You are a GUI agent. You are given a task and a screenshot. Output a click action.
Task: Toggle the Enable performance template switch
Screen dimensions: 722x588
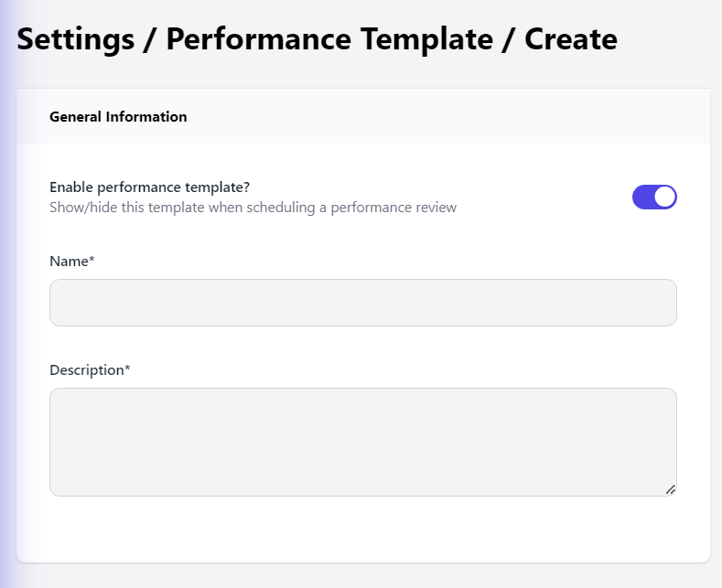click(654, 197)
